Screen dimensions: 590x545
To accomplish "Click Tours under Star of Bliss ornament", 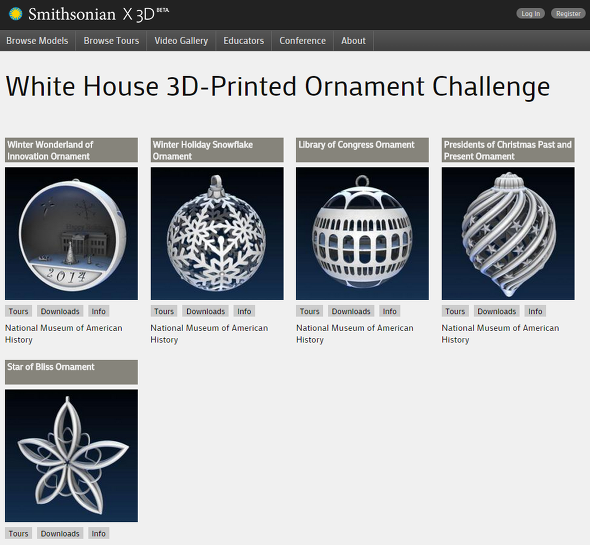I will 18,533.
